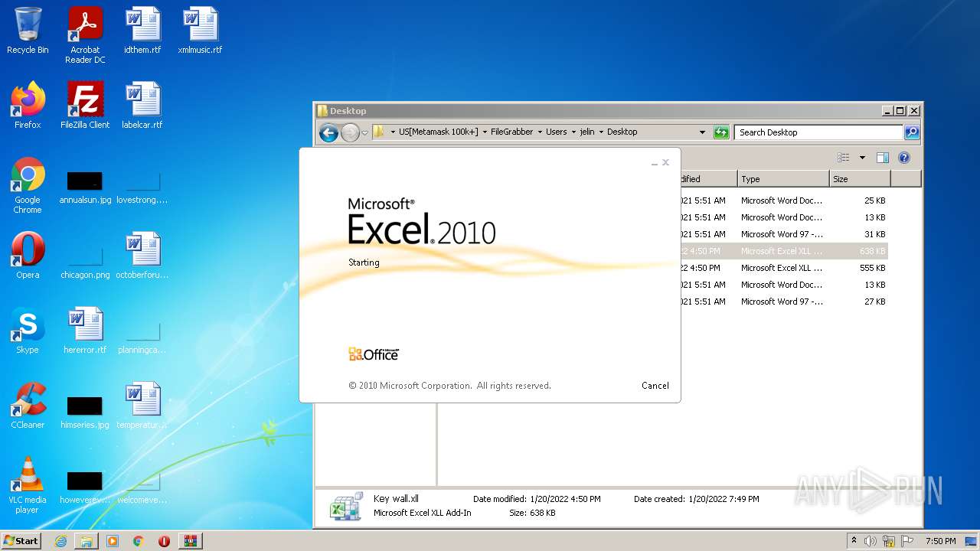Select the hererror.rtf desktop file
Screen dimensions: 980x551
(x=85, y=331)
